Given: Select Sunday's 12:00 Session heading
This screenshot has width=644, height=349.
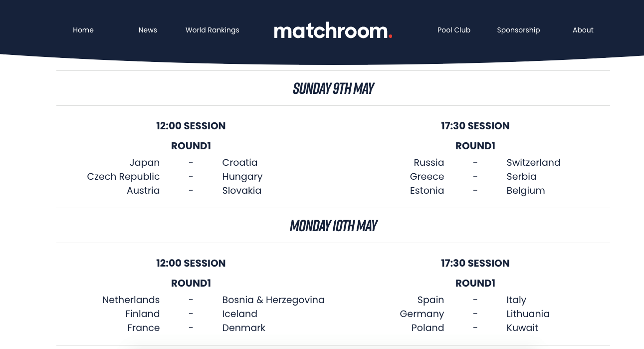Looking at the screenshot, I should click(x=191, y=126).
